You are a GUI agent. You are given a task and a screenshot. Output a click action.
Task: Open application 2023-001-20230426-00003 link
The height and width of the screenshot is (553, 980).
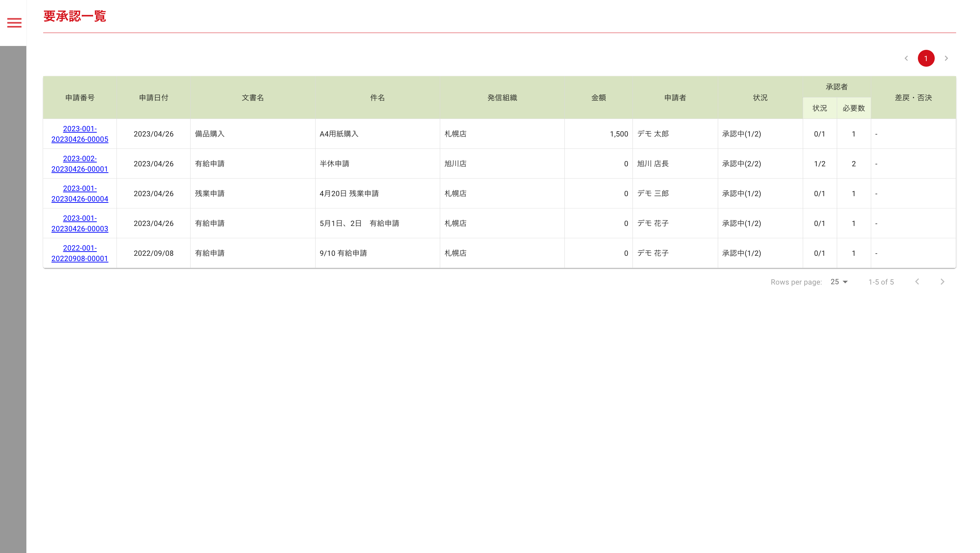80,223
